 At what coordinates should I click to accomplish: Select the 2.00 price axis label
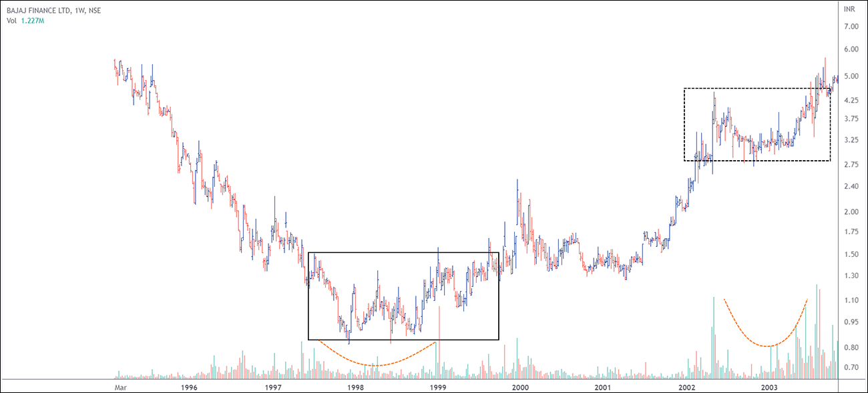click(851, 212)
